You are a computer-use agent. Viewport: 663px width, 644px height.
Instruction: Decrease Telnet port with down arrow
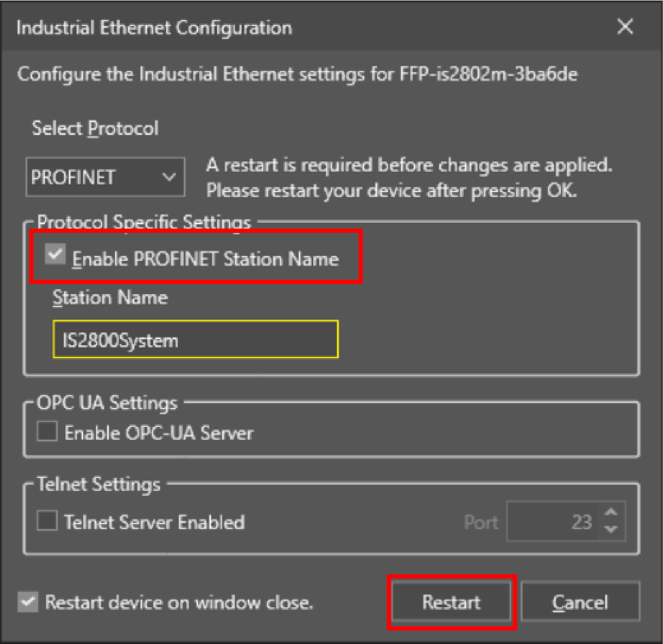(611, 530)
